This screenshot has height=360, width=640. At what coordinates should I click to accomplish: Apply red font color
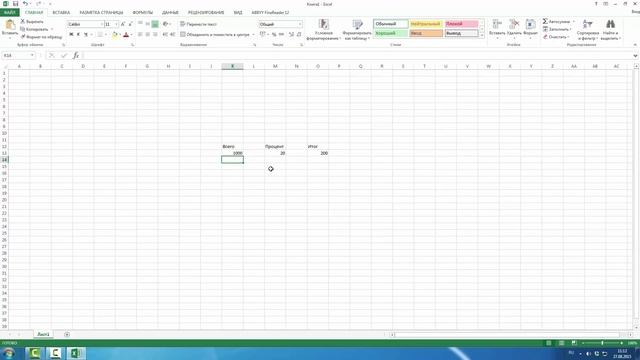click(x=126, y=35)
